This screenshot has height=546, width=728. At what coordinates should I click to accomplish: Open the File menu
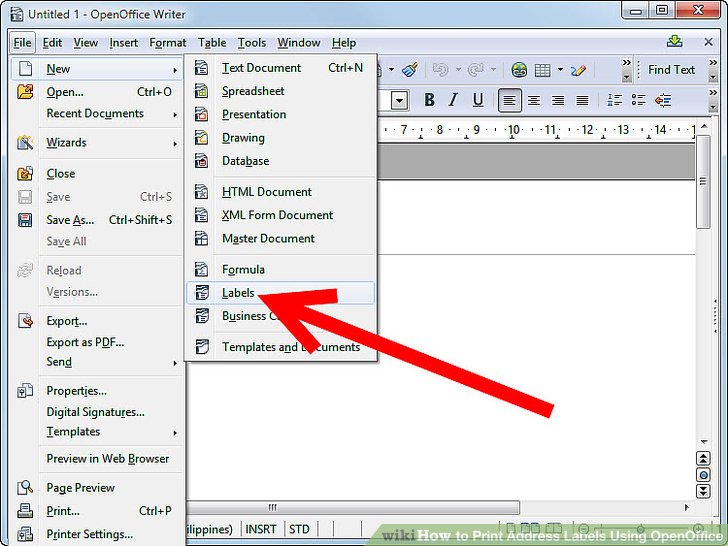click(x=22, y=43)
